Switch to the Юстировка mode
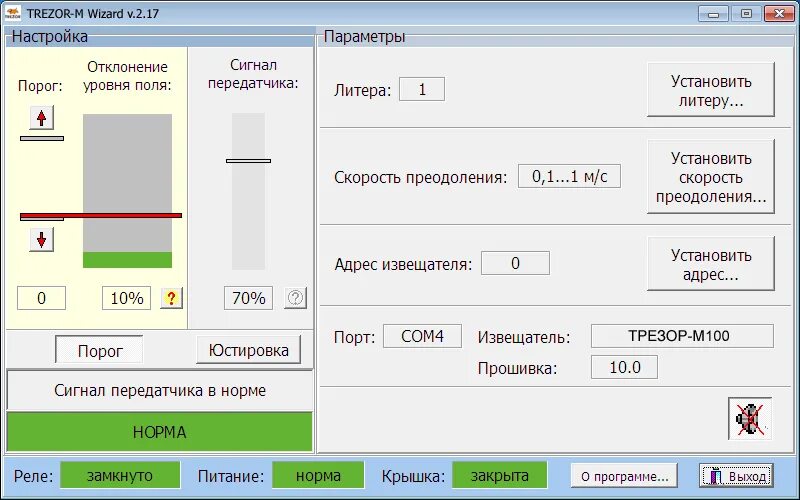800x500 pixels. [248, 350]
